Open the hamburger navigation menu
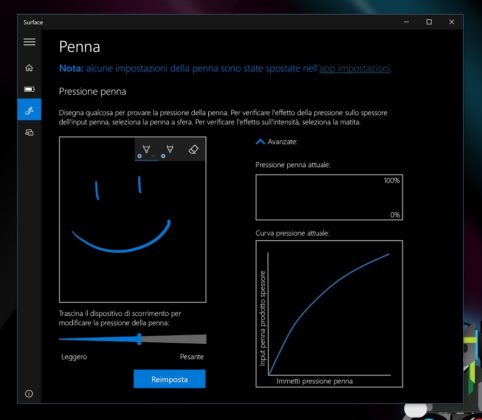 (x=29, y=42)
